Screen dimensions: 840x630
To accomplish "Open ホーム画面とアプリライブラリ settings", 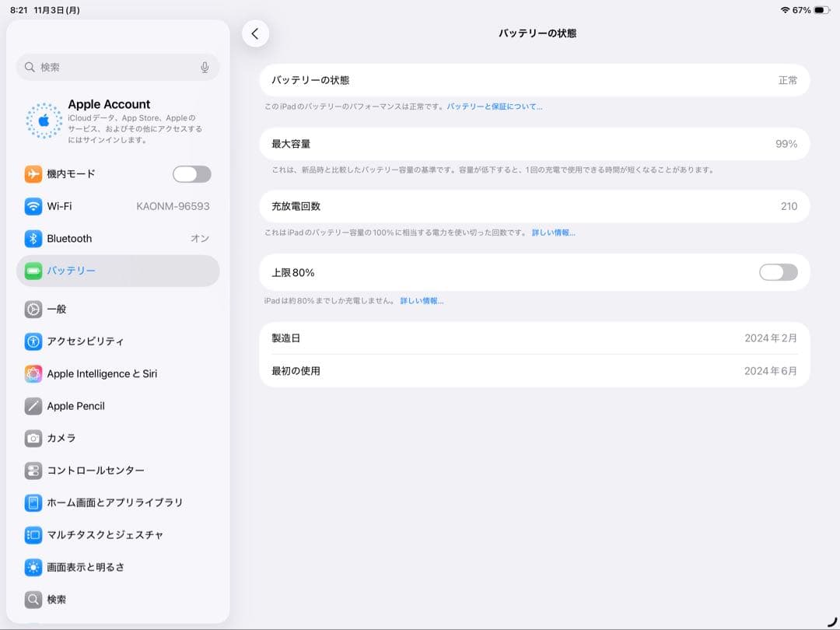I will click(x=117, y=502).
